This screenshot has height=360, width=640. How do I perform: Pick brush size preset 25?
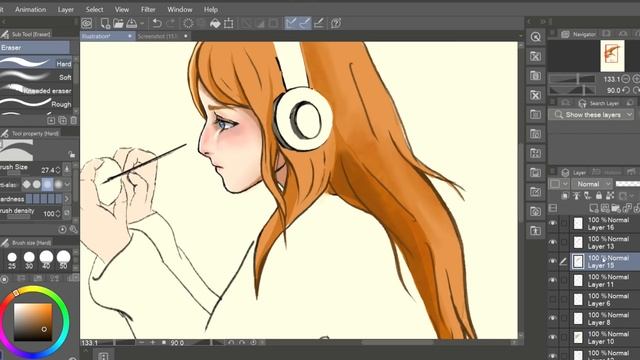click(x=12, y=260)
